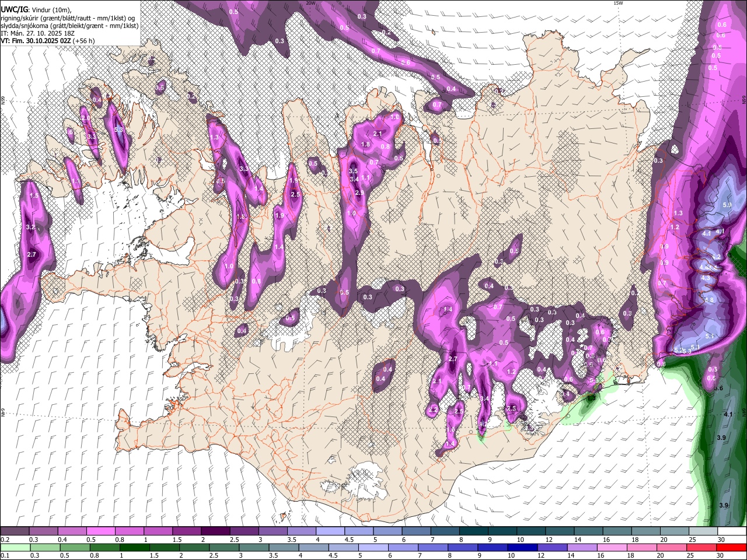Click the 2.0 value in the Westfjords
The height and width of the screenshot is (560, 747).
pos(85,118)
